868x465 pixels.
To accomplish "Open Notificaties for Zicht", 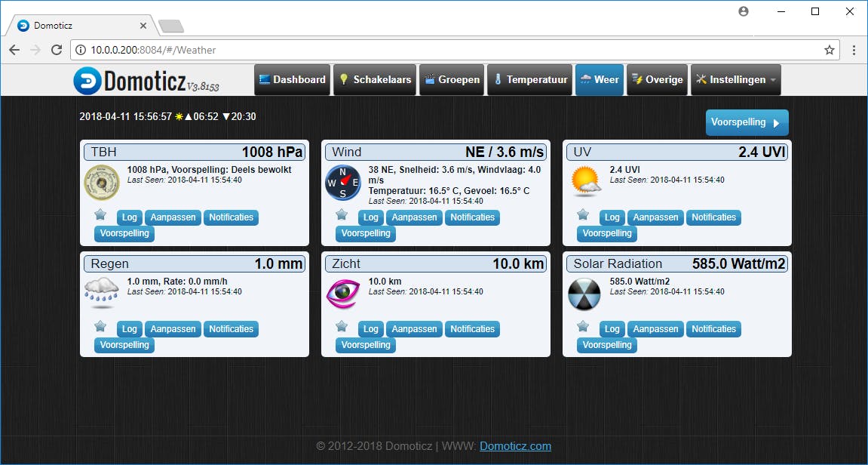I will point(472,329).
